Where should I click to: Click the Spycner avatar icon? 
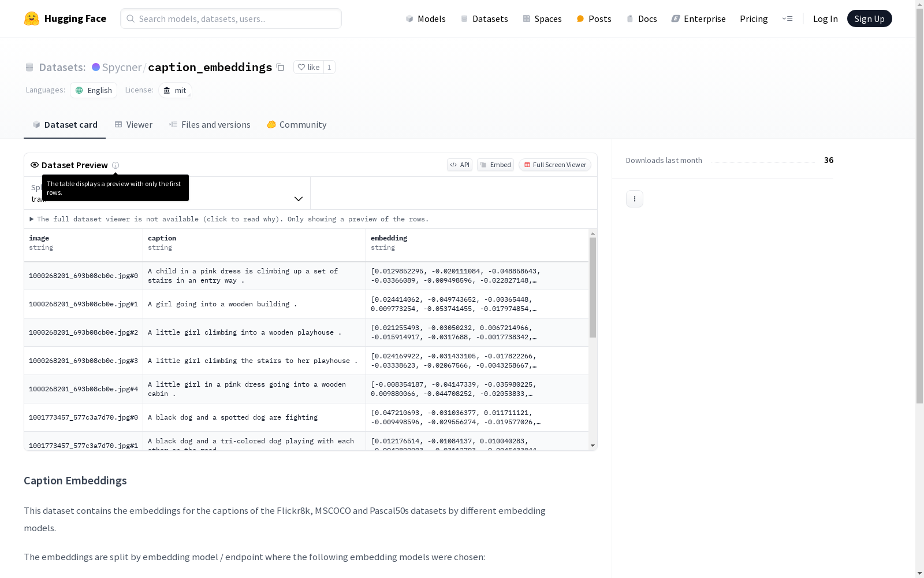[96, 67]
